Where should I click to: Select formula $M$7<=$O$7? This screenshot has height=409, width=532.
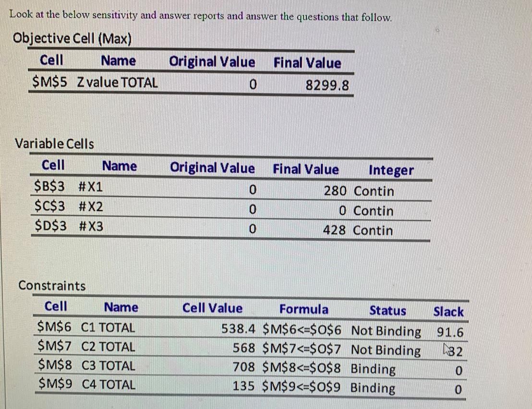coord(302,349)
